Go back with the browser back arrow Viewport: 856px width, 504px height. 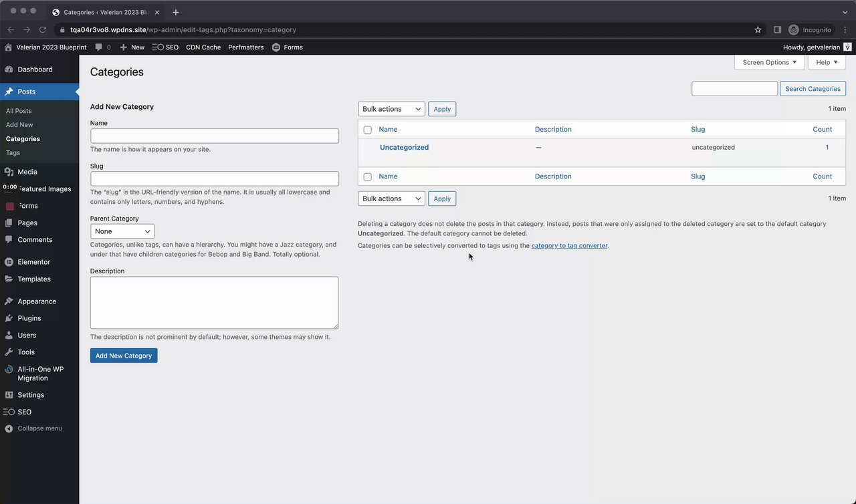click(11, 29)
